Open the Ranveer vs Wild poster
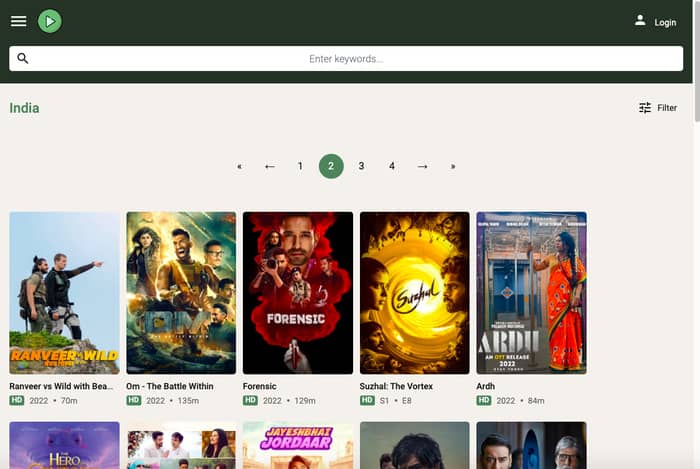 [64, 292]
